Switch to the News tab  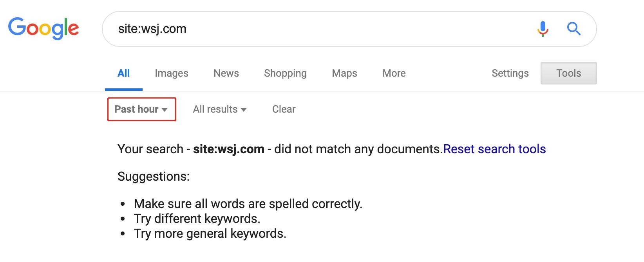226,73
